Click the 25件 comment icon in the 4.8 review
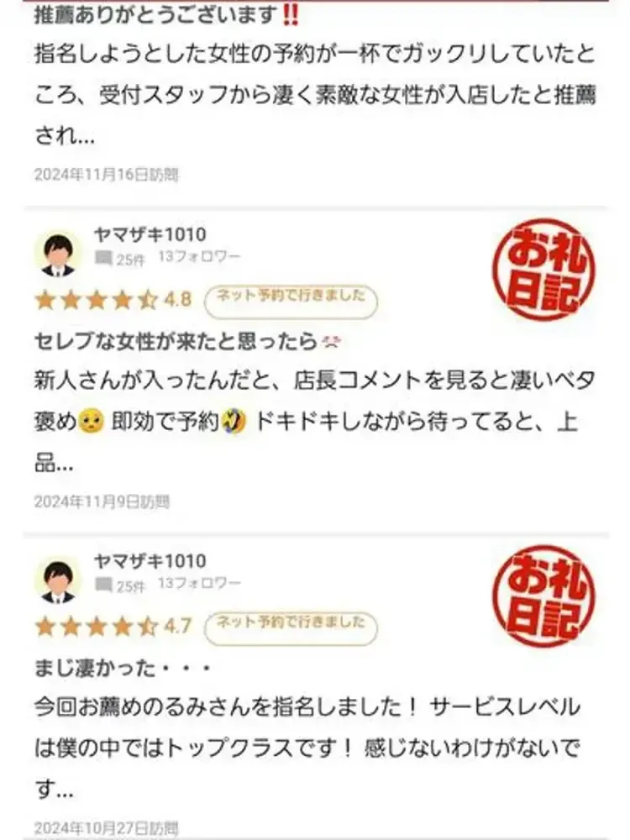The width and height of the screenshot is (630, 840). [102, 259]
